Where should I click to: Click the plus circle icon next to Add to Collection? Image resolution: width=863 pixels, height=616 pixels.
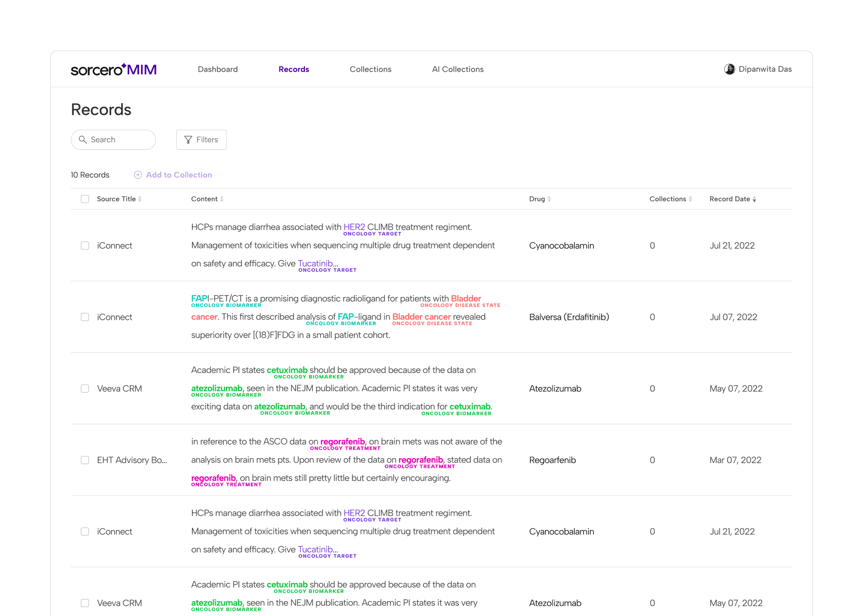click(x=138, y=175)
